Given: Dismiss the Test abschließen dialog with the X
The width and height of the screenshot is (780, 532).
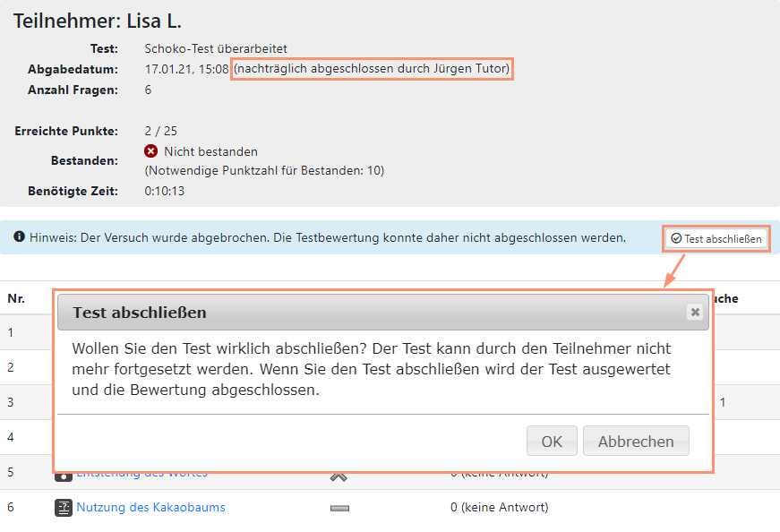Looking at the screenshot, I should tap(694, 313).
